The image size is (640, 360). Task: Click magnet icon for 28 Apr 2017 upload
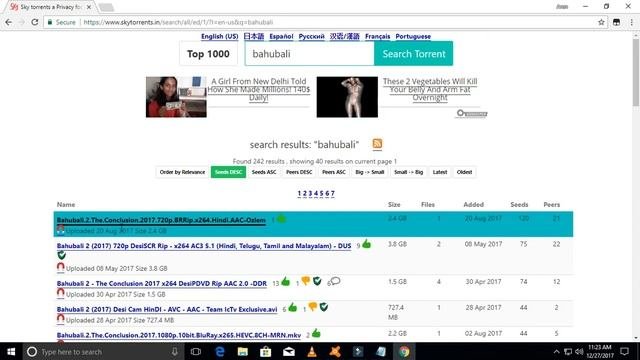point(60,319)
